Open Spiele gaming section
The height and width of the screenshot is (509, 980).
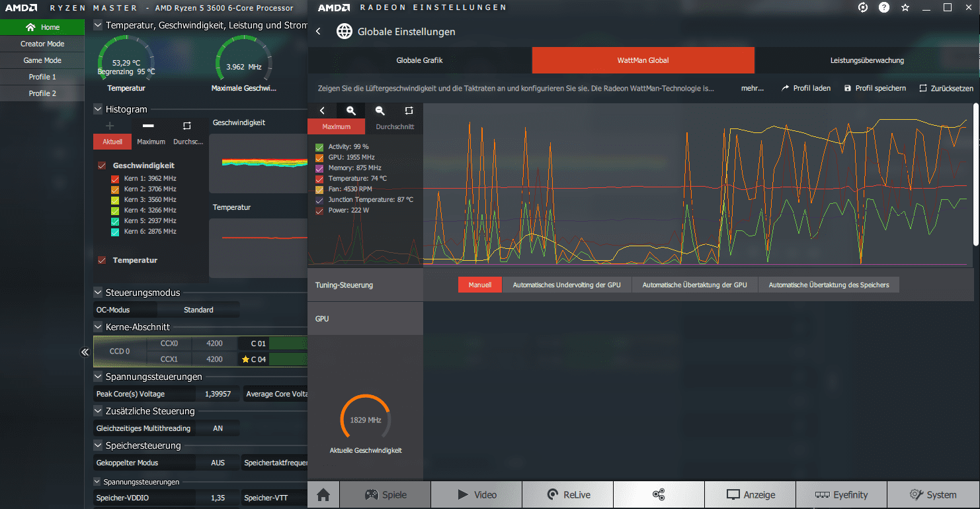tap(386, 494)
